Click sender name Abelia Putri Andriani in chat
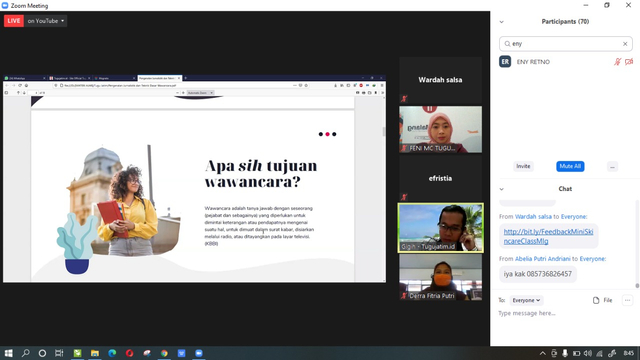Image resolution: width=640 pixels, height=360 pixels. tap(542, 259)
